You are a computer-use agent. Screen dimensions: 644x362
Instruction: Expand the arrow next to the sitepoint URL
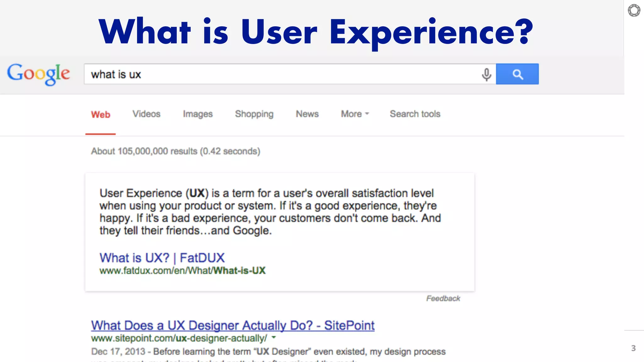274,337
